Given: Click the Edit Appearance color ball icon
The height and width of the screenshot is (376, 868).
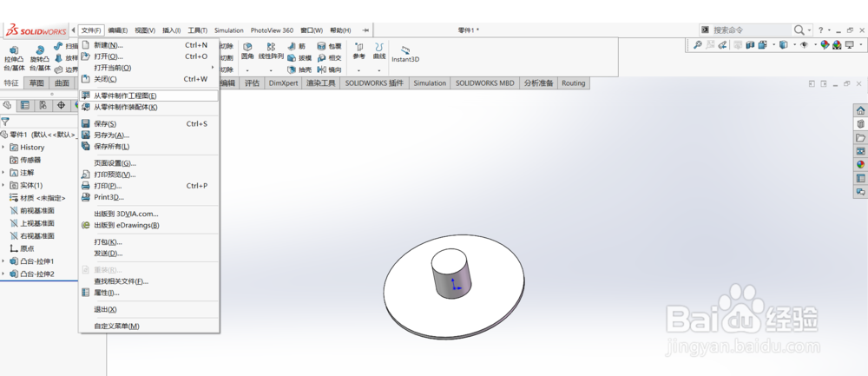Looking at the screenshot, I should click(x=825, y=45).
